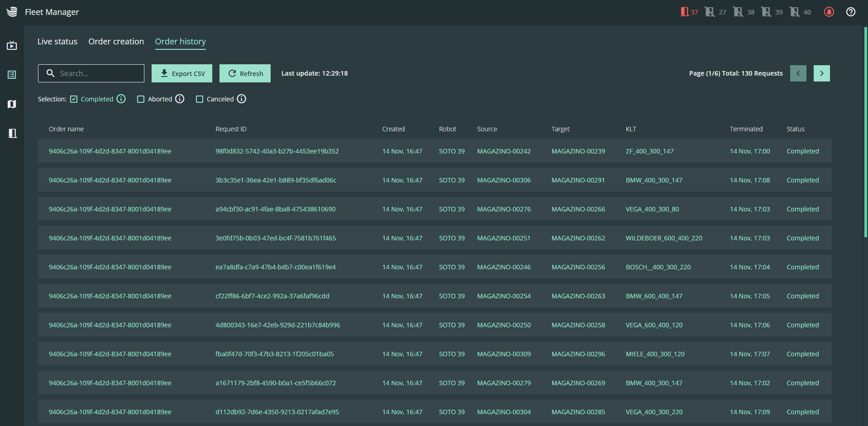Open the live view sidebar icon

point(12,45)
